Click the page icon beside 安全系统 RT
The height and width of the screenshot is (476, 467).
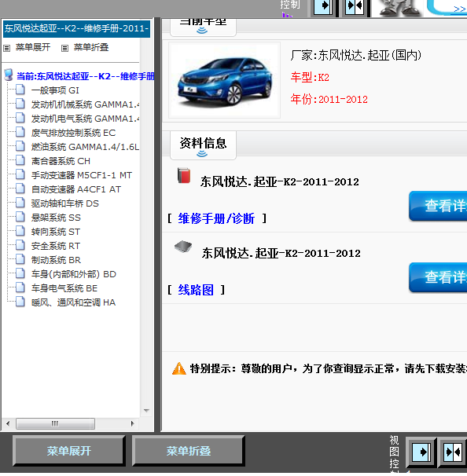(x=20, y=246)
